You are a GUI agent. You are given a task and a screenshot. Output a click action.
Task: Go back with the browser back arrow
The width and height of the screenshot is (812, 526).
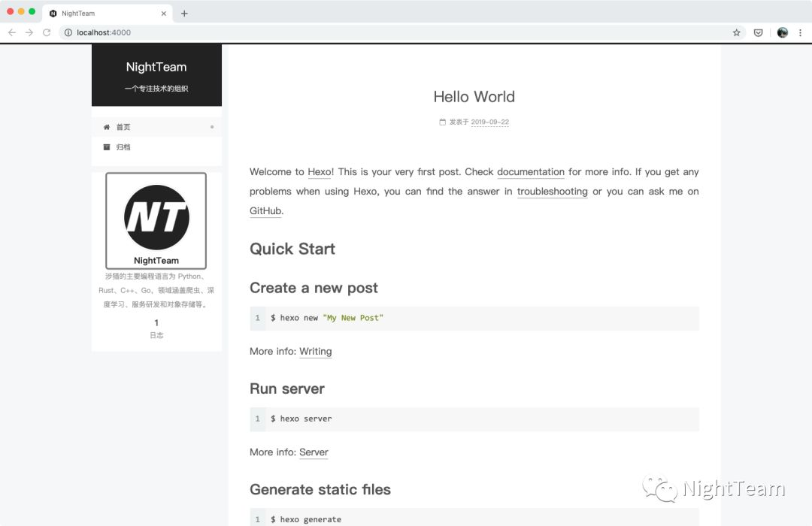[12, 32]
